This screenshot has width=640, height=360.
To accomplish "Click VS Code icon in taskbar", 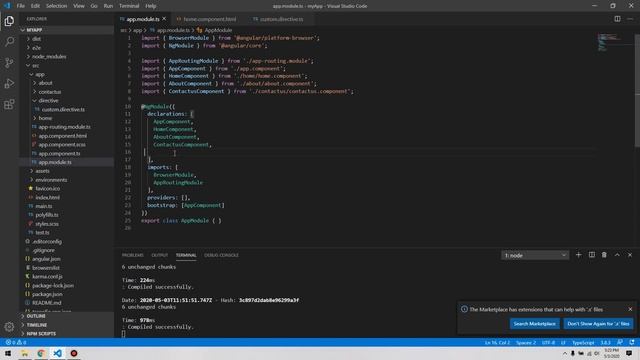I will [57, 353].
